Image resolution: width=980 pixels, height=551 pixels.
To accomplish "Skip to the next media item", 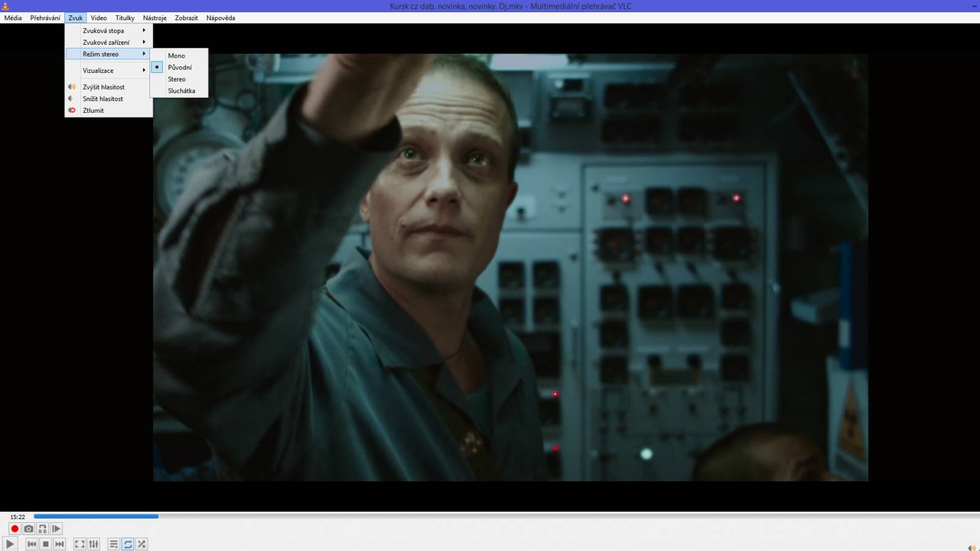I will coord(59,544).
